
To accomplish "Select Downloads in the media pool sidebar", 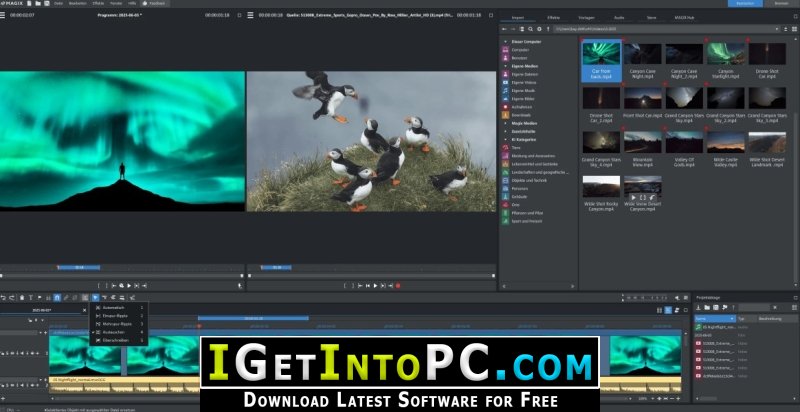I will pyautogui.click(x=520, y=115).
